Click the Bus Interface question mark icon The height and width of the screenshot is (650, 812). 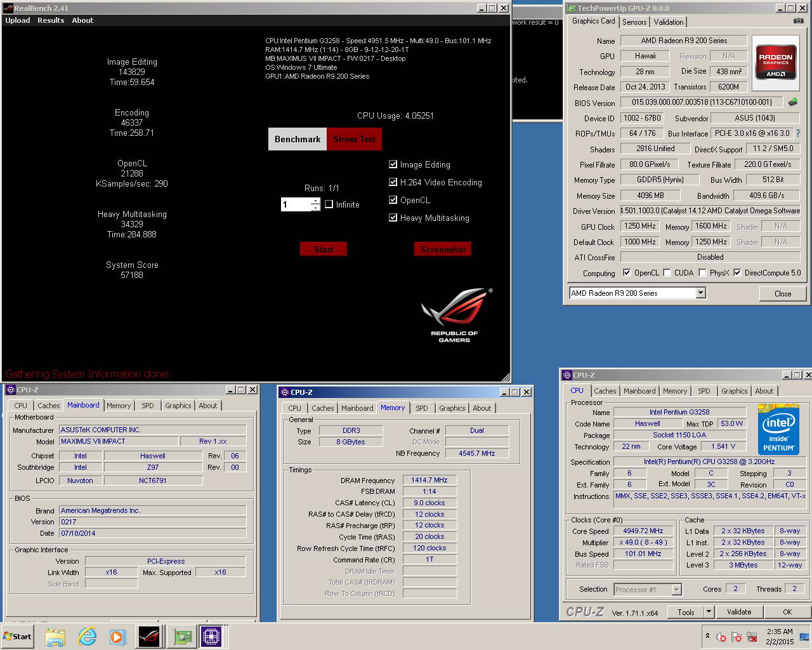tap(798, 133)
